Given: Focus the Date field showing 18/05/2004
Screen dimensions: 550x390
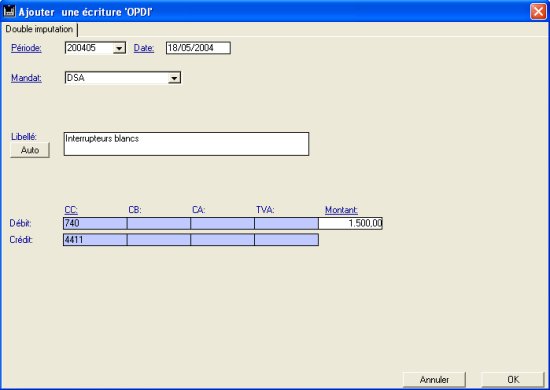Looking at the screenshot, I should pos(198,48).
